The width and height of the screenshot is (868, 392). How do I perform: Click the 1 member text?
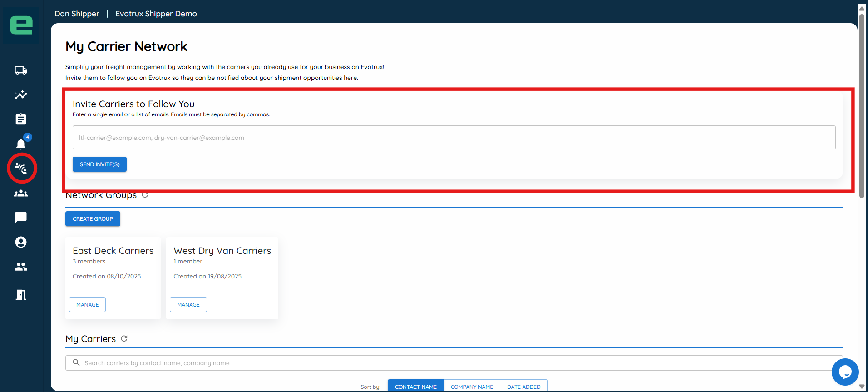(x=188, y=262)
